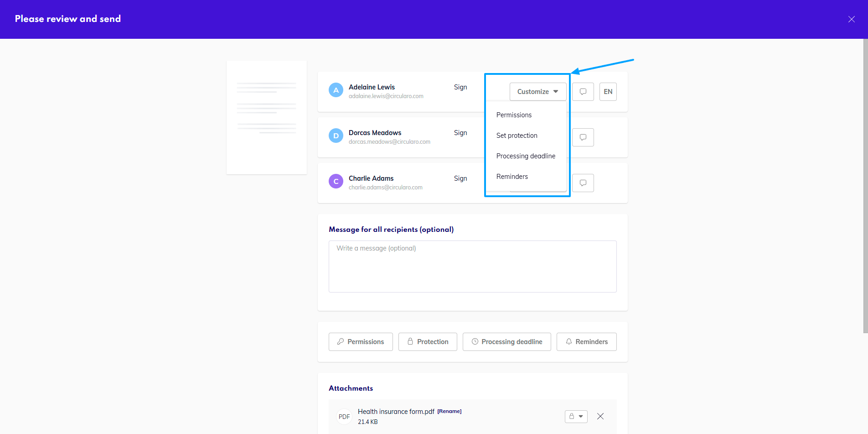
Task: Open message icon for Charlie Adams
Action: click(583, 183)
